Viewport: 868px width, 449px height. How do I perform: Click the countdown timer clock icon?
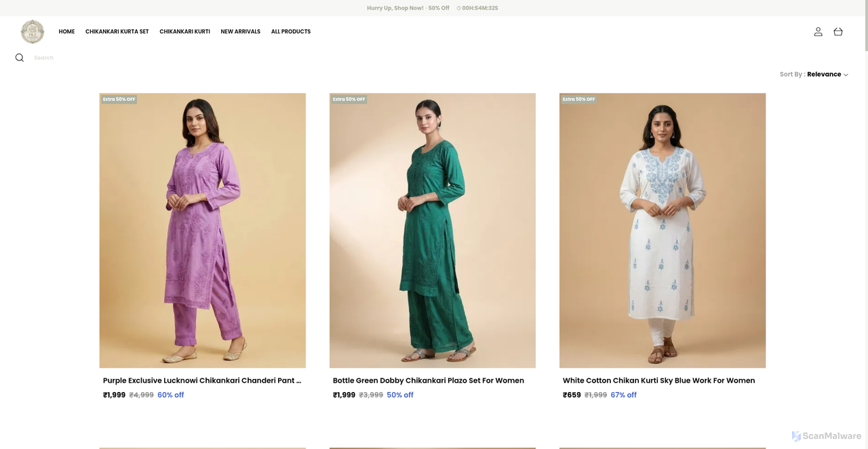458,8
